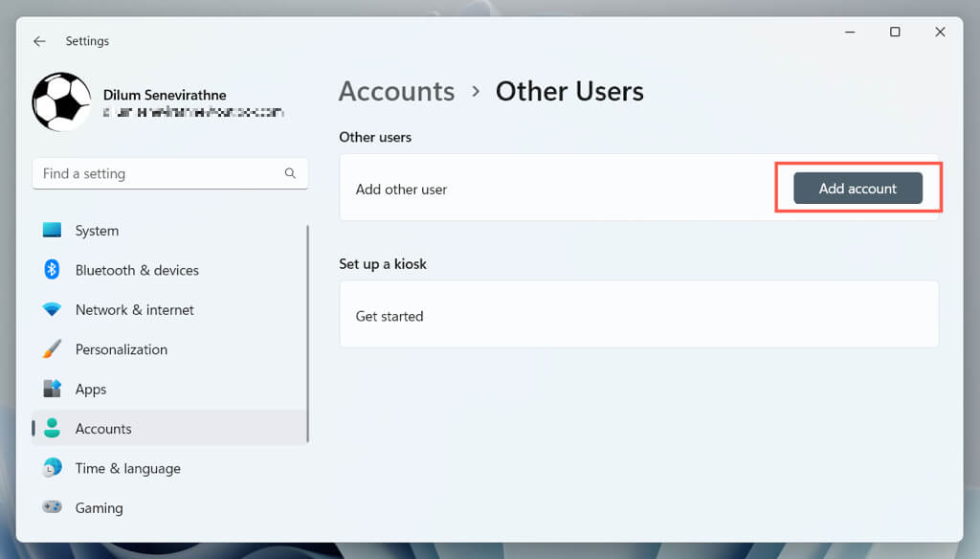Click the Bluetooth icon in sidebar
980x559 pixels.
tap(52, 270)
